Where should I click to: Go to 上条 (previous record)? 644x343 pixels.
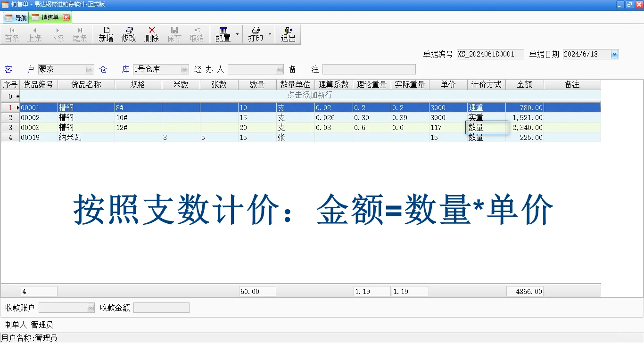pos(34,34)
